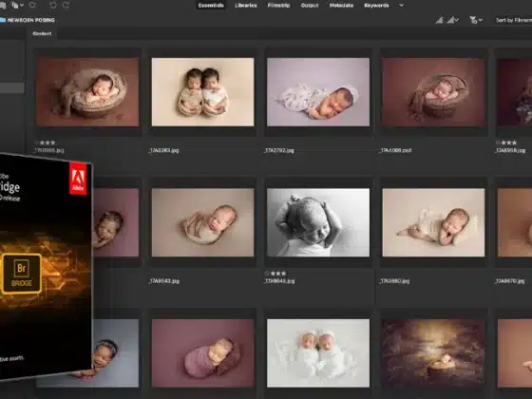Switch to the Output workspace

point(310,6)
